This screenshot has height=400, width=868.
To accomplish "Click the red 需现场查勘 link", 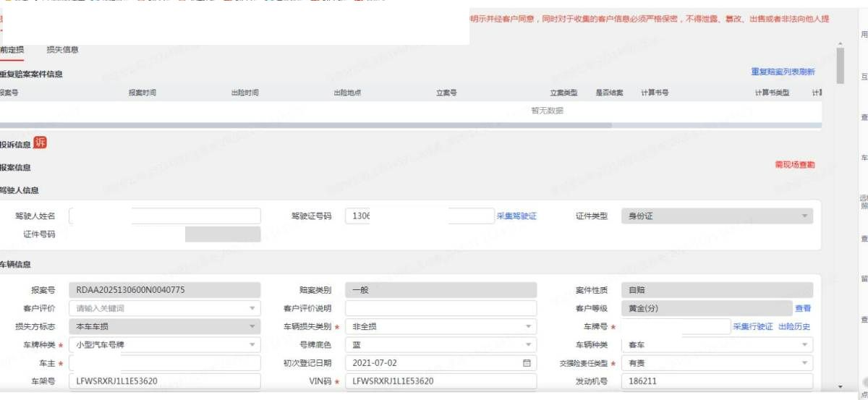I will coord(794,165).
